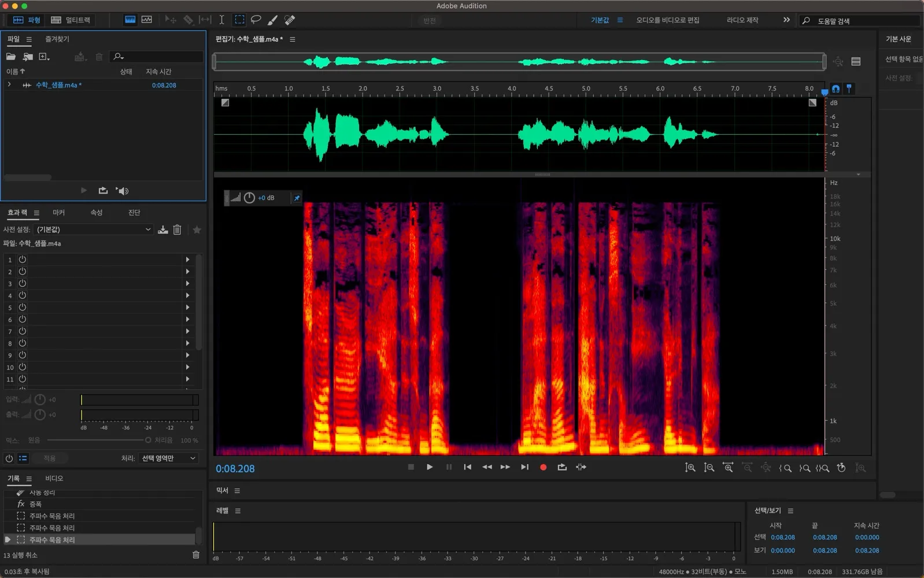
Task: Select the spot healing brush tool
Action: 290,20
